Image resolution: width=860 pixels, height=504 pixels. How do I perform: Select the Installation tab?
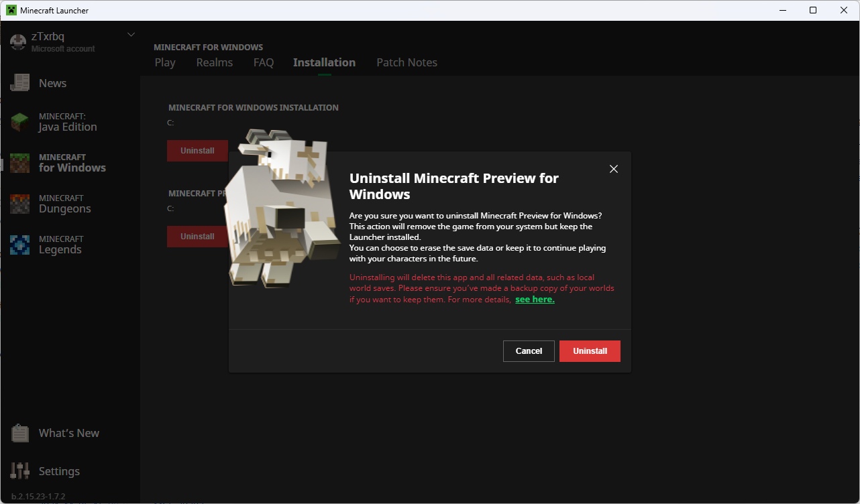coord(324,62)
